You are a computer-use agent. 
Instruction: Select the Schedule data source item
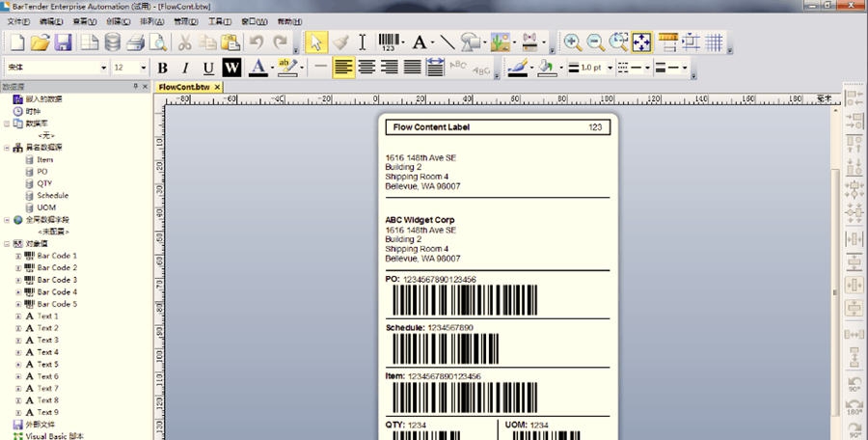click(52, 195)
